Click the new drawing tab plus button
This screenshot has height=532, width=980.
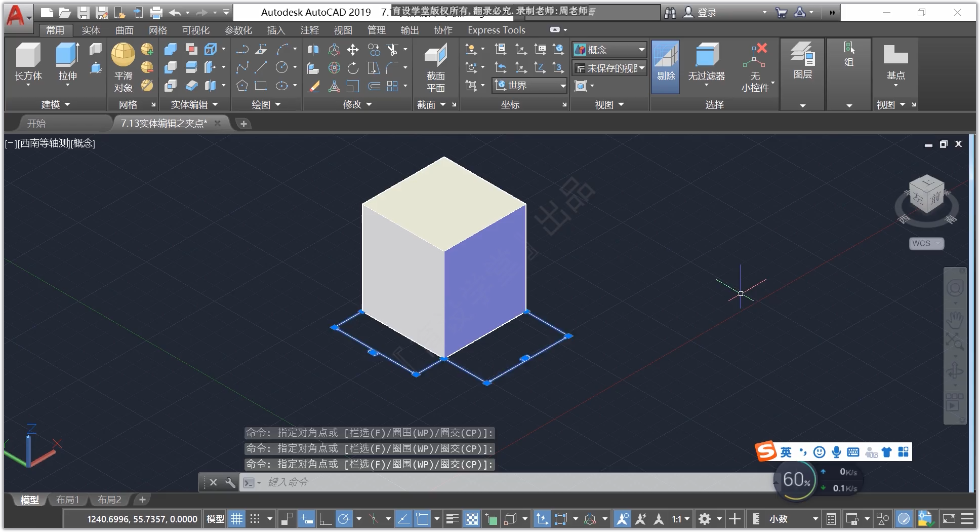[243, 124]
